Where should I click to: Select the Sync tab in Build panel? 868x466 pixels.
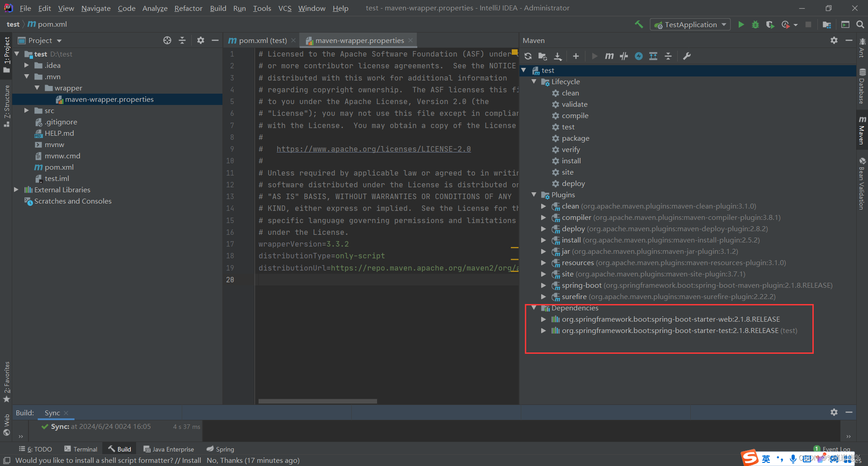52,413
